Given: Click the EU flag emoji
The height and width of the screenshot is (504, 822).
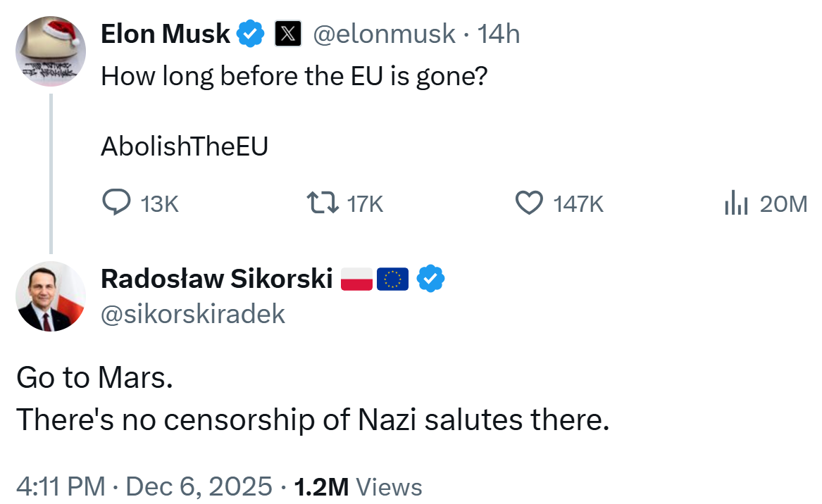Looking at the screenshot, I should point(392,279).
